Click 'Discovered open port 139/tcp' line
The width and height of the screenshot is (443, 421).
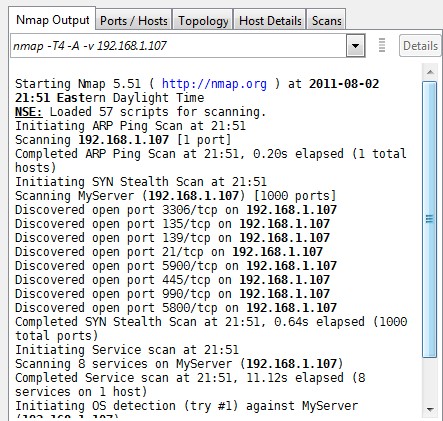pyautogui.click(x=172, y=238)
